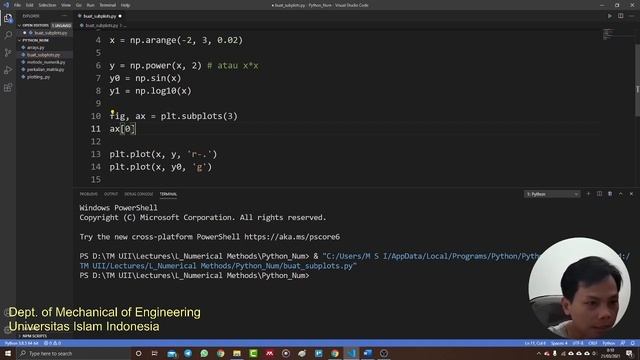
Task: Click the Python interpreter version in status bar
Action: (22, 343)
